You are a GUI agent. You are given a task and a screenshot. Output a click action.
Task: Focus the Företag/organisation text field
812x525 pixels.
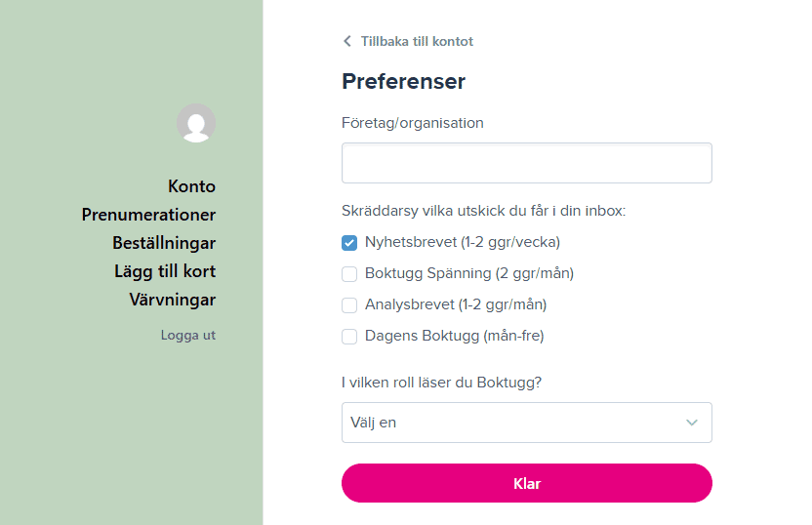(x=527, y=163)
